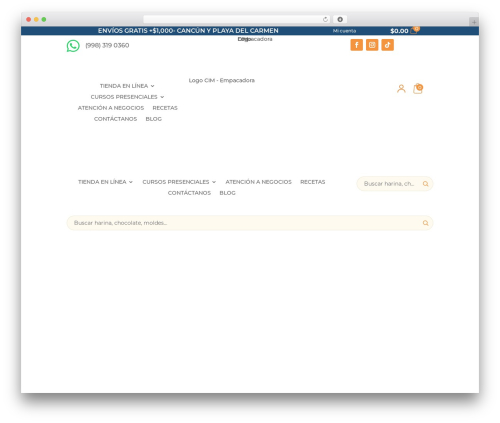Click the browser extension icon next to address bar
500x423 pixels.
[x=340, y=19]
